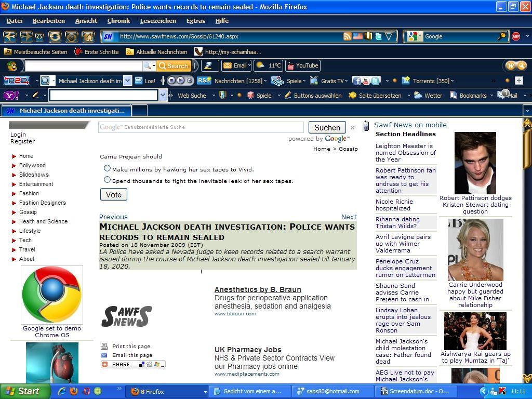This screenshot has height=399, width=532.
Task: Click the magnifier icon in Google search box
Action: coord(501,36)
